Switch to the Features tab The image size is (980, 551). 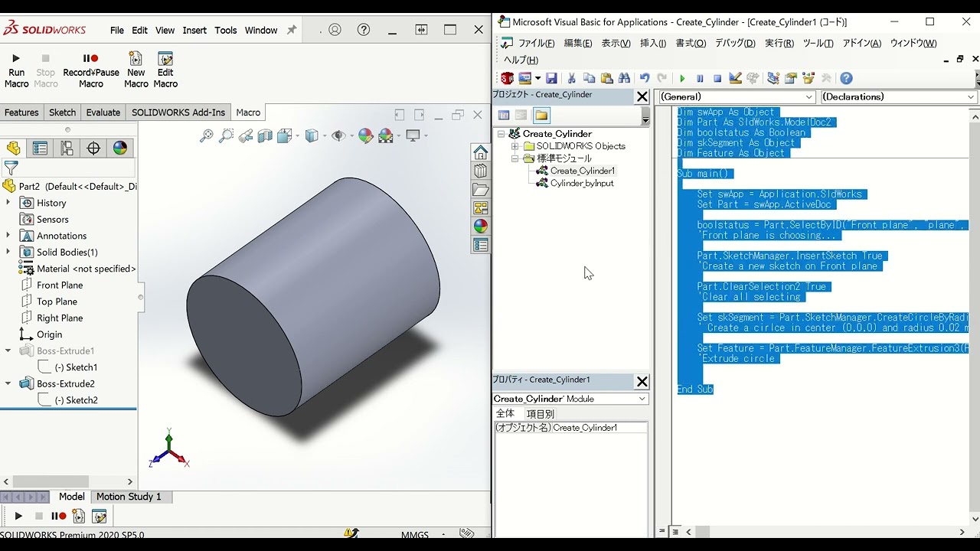pos(21,112)
